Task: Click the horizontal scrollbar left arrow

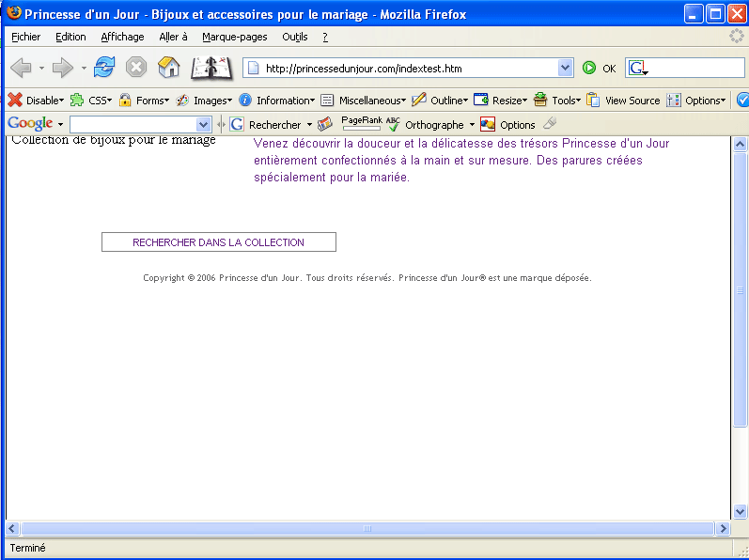Action: [x=12, y=528]
